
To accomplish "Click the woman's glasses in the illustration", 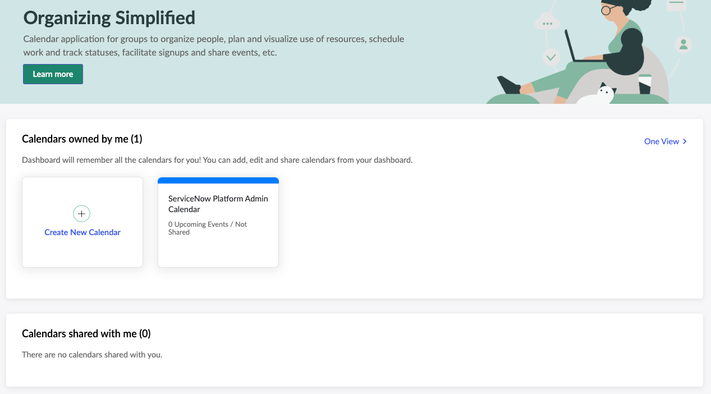I will click(609, 10).
